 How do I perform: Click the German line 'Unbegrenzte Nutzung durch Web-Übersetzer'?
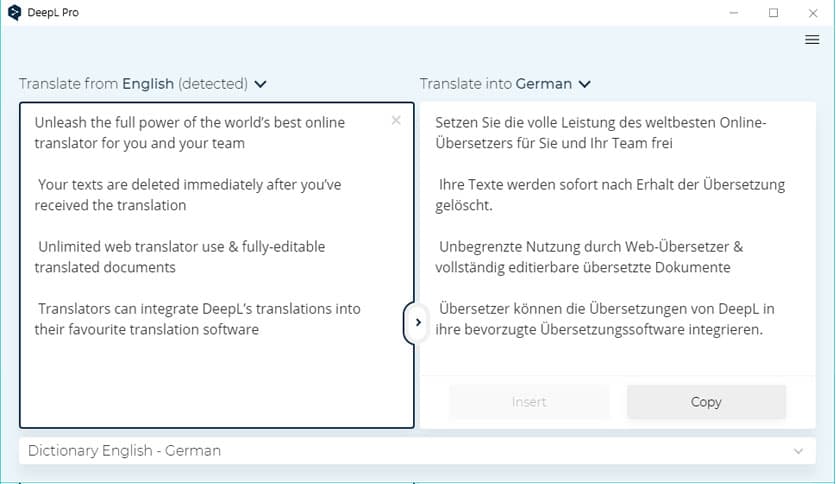[x=584, y=247]
